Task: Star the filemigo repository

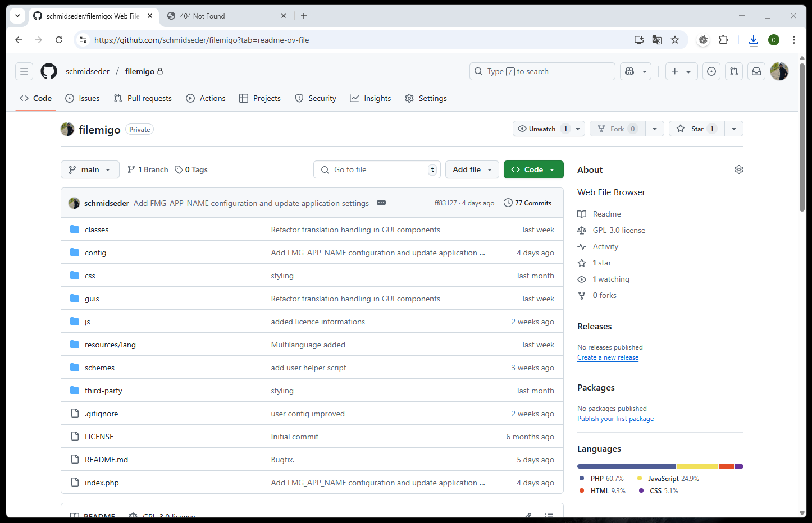Action: pos(697,129)
